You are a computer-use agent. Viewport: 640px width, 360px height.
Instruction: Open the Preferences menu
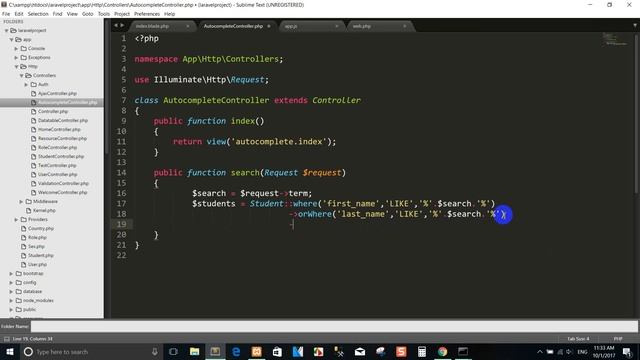click(x=147, y=14)
